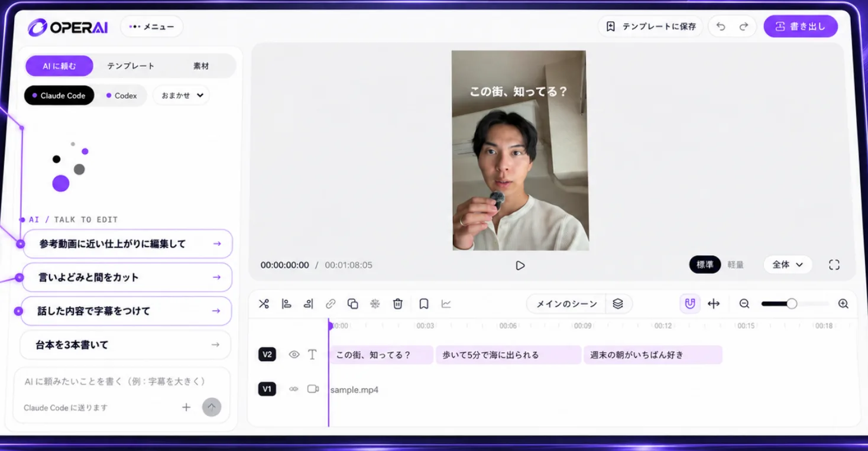The height and width of the screenshot is (451, 868).
Task: Add a bookmark marker on the timeline
Action: pyautogui.click(x=424, y=304)
